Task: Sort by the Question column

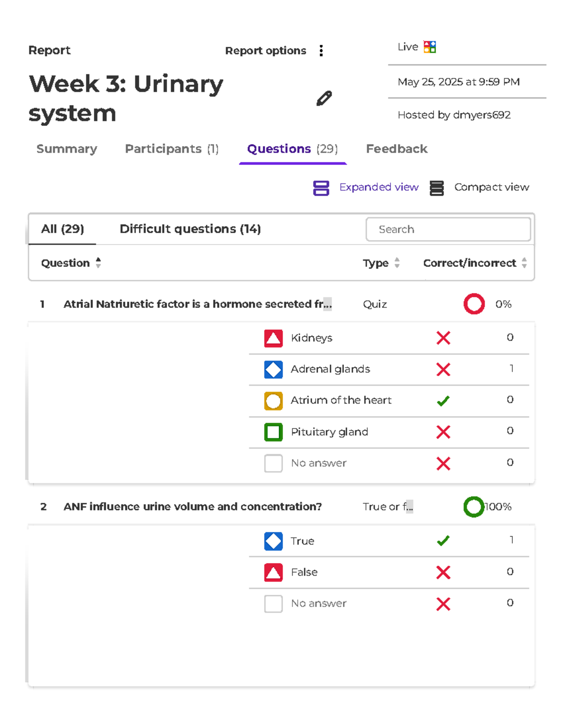Action: point(98,263)
